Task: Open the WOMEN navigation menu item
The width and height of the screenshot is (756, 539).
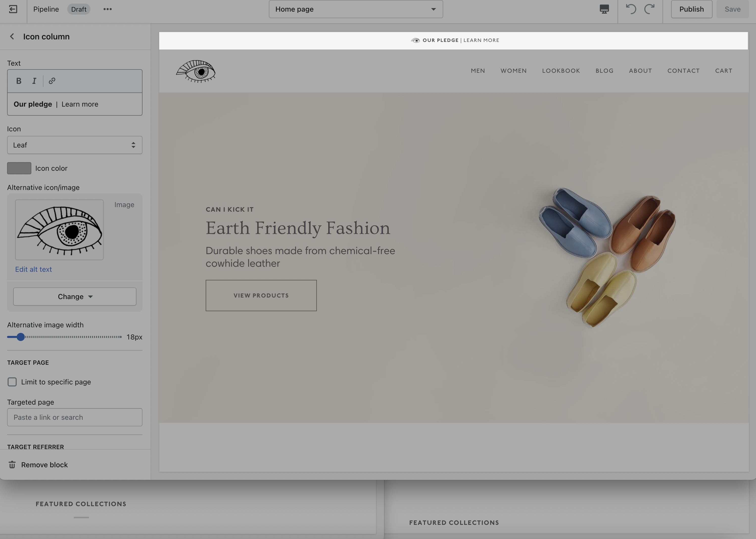Action: [x=514, y=71]
